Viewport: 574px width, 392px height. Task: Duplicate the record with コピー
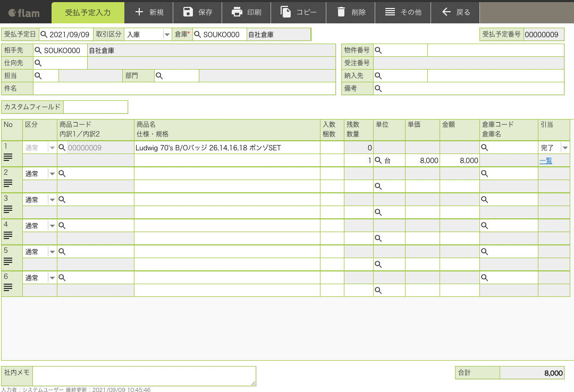(x=298, y=12)
